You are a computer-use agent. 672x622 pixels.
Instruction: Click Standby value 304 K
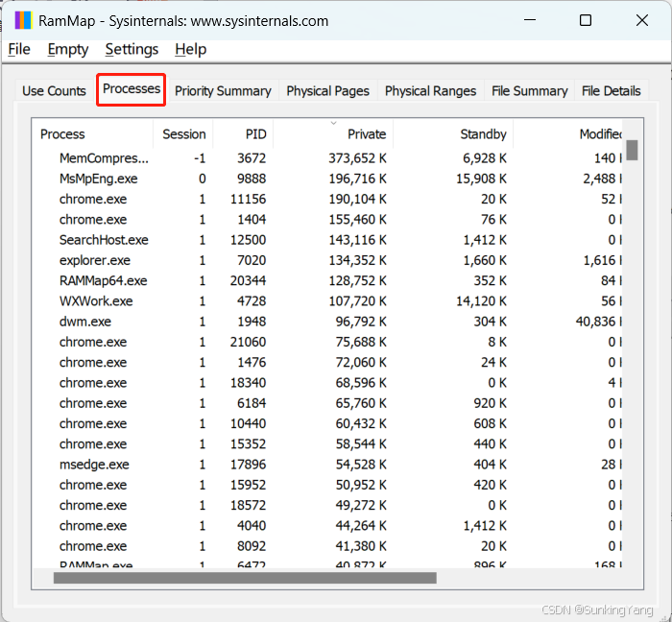point(490,322)
